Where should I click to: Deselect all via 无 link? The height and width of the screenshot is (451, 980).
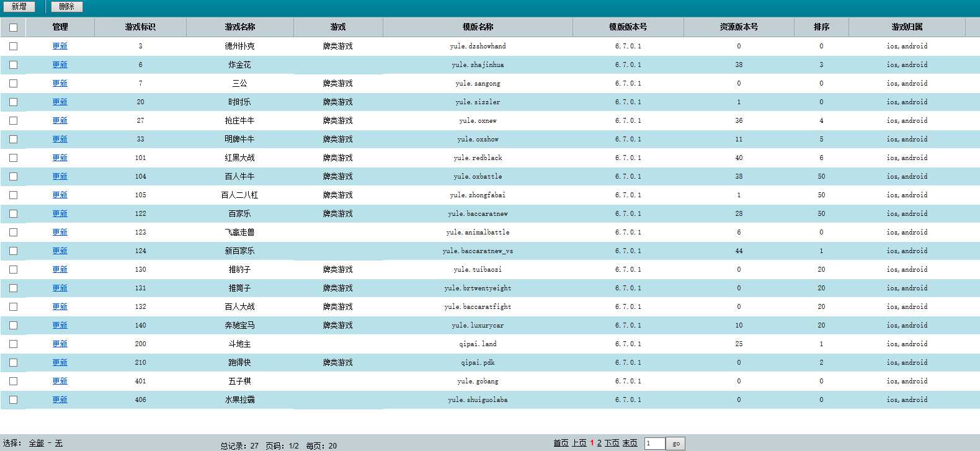click(x=59, y=443)
